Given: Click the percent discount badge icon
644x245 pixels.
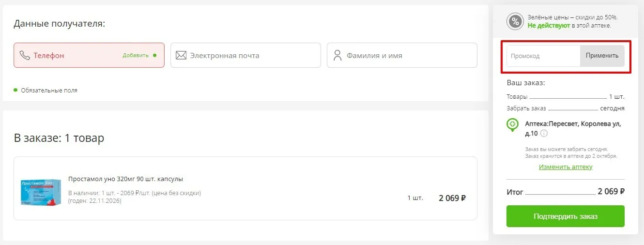Looking at the screenshot, I should click(515, 21).
